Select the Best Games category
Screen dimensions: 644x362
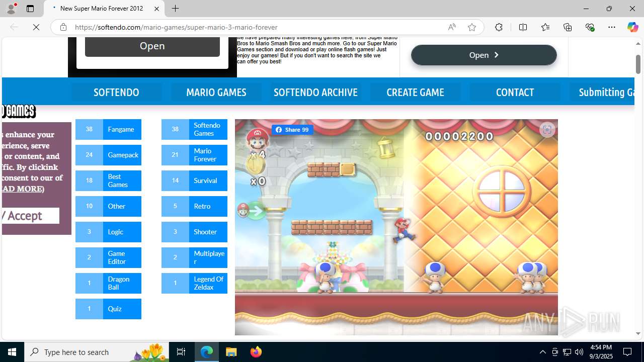coord(108,180)
